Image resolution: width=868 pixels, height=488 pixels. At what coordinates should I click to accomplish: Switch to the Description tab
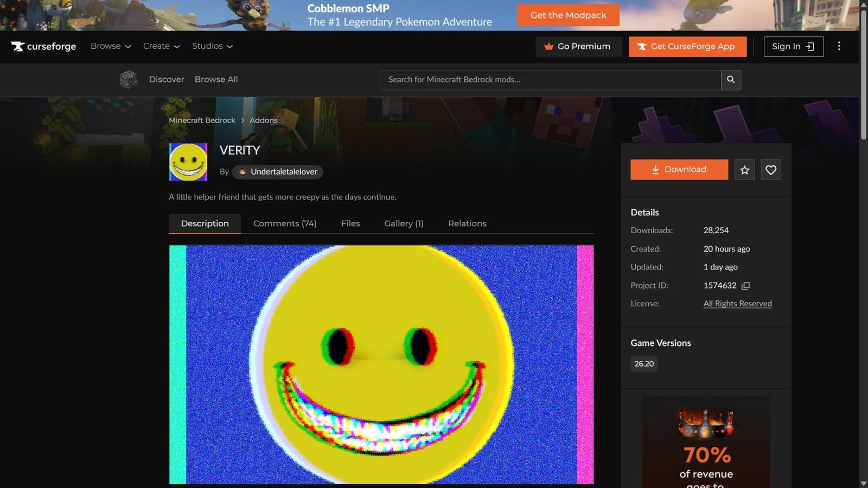[205, 223]
